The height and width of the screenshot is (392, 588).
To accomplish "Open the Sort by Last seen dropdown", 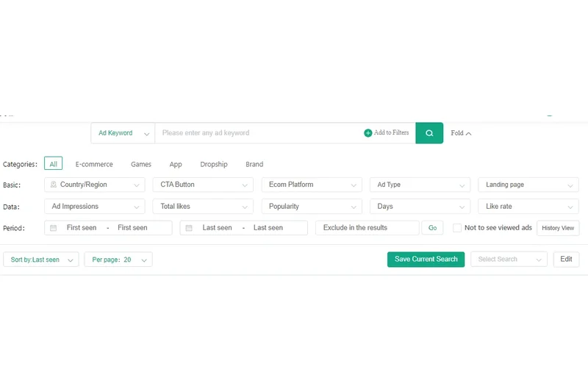I will (40, 260).
